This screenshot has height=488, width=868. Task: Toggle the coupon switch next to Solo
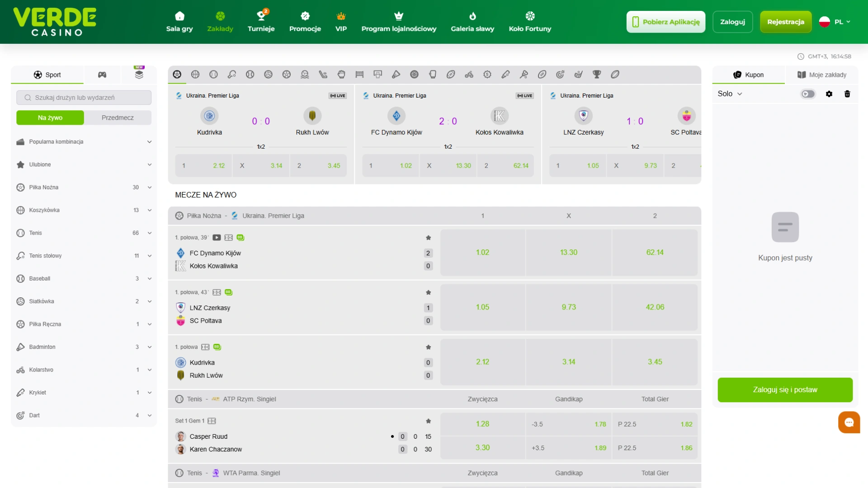click(x=808, y=94)
